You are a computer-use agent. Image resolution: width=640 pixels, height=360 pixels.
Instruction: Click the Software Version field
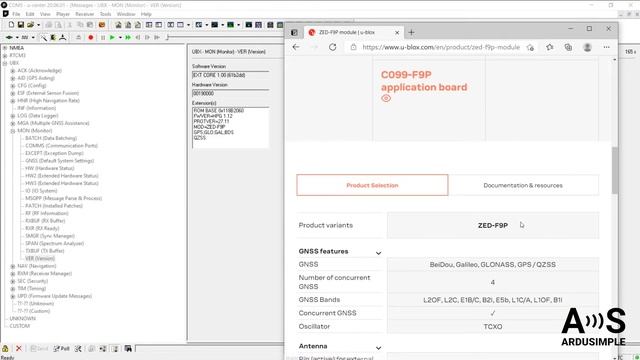pos(231,75)
